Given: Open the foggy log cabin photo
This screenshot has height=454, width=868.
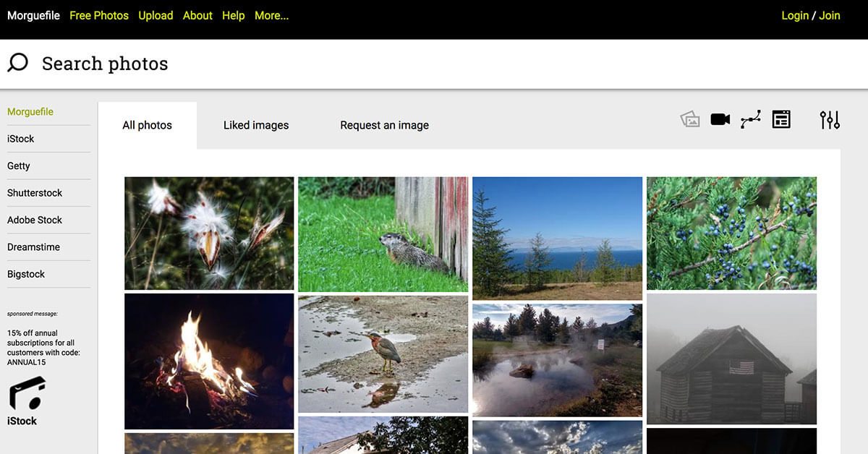Looking at the screenshot, I should [731, 359].
